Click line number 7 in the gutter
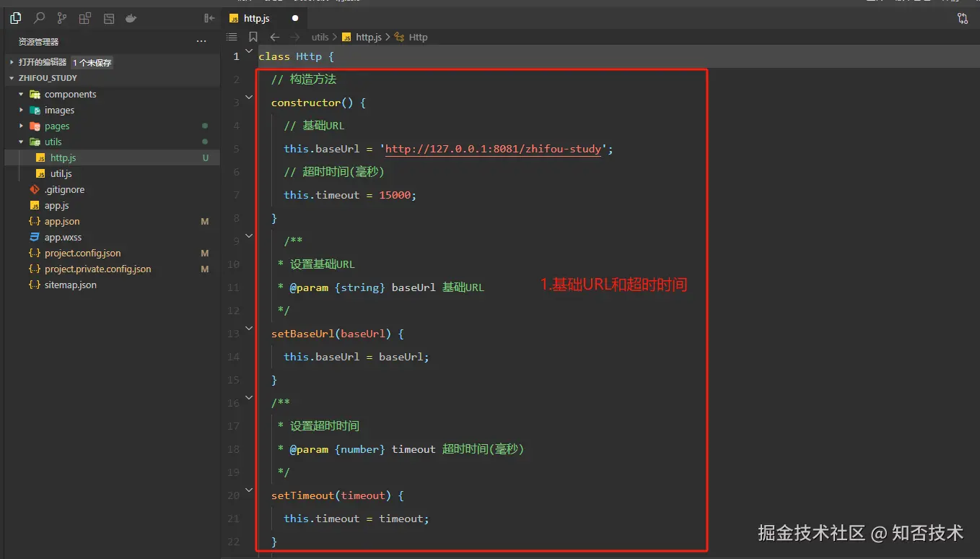This screenshot has width=980, height=559. (237, 195)
